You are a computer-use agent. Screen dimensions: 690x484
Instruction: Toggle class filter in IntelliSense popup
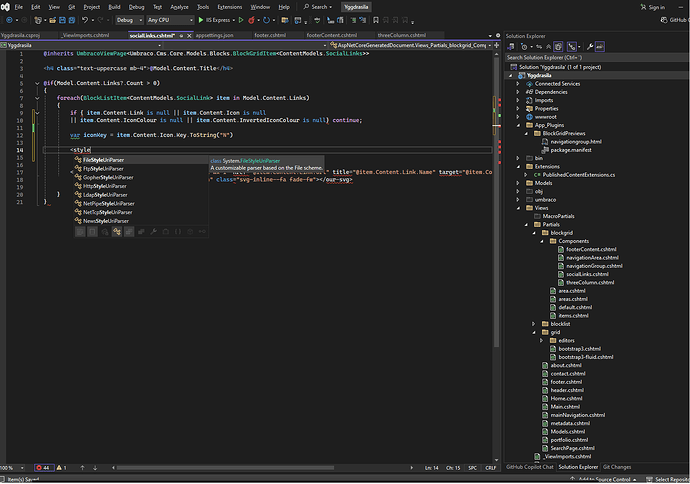(117, 231)
